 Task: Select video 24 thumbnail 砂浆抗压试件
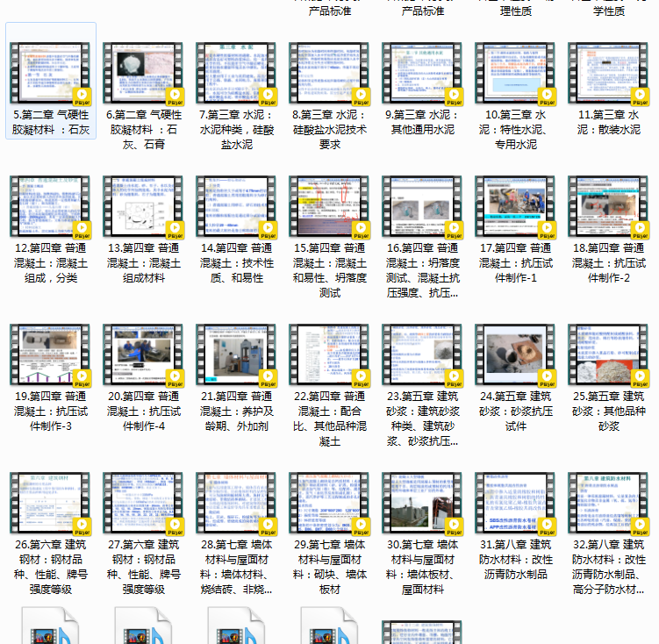tap(515, 354)
